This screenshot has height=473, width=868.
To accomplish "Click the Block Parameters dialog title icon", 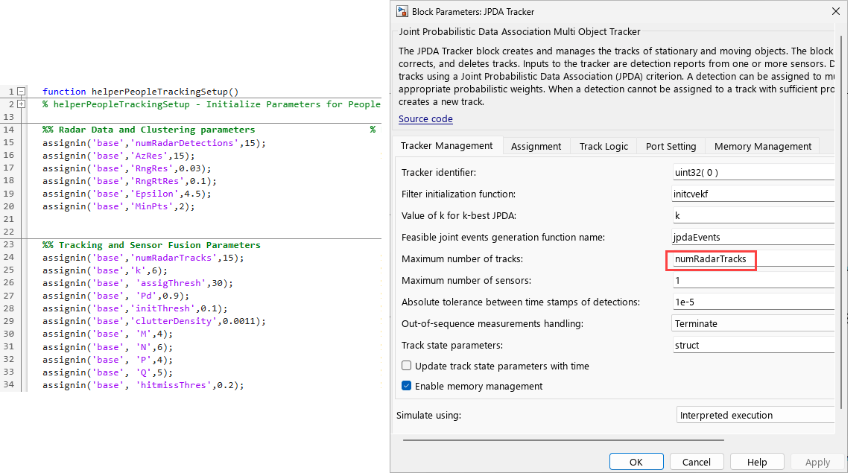I will tap(402, 11).
